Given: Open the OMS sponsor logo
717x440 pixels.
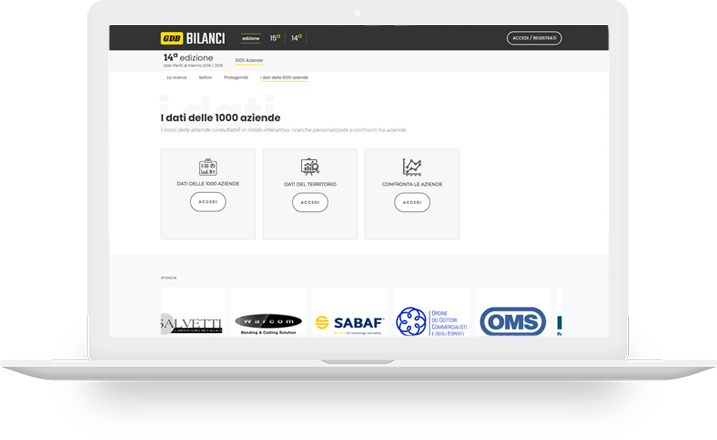Looking at the screenshot, I should pos(512,321).
